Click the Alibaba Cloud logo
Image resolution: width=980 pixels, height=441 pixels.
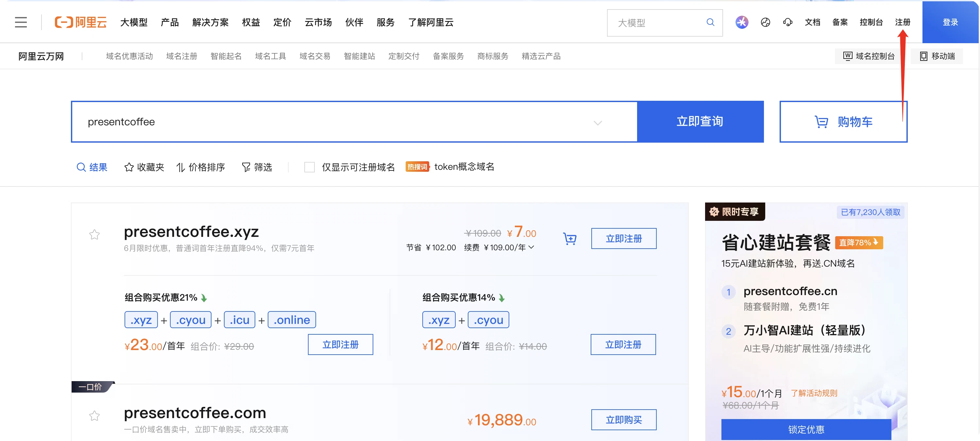click(81, 22)
